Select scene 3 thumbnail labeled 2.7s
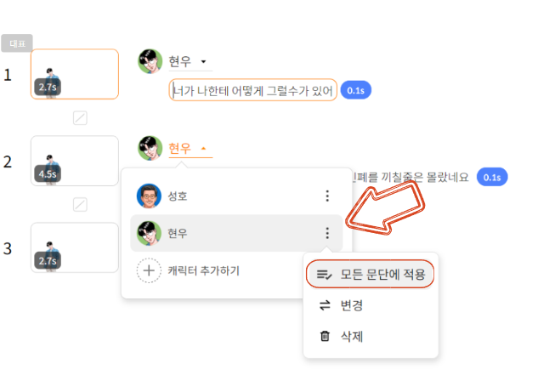Viewport: 538px width, 392px height. 75,247
